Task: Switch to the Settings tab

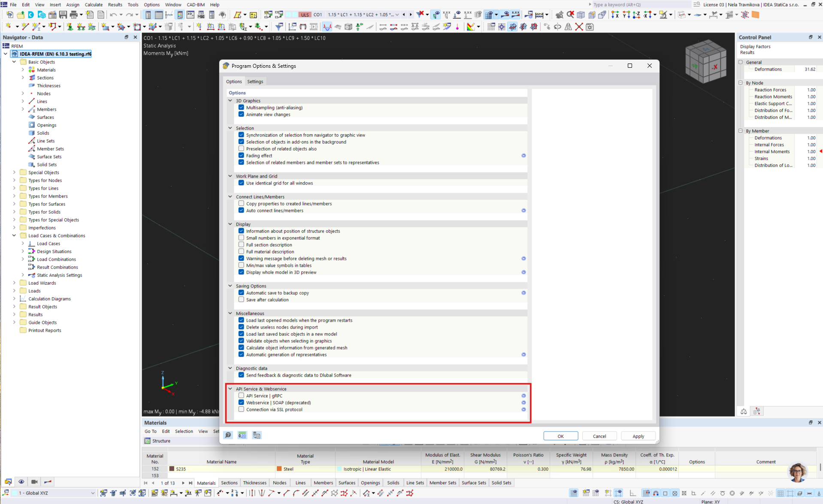Action: coord(255,81)
